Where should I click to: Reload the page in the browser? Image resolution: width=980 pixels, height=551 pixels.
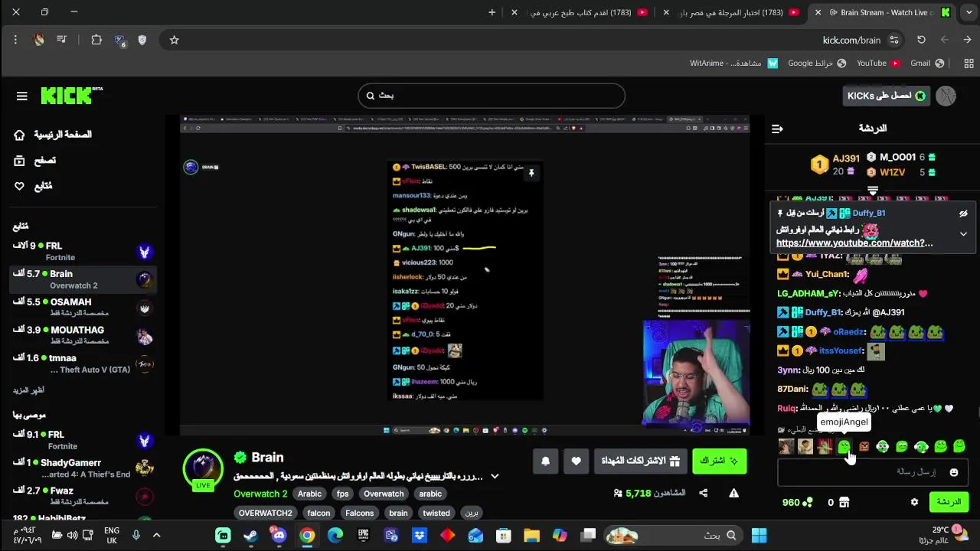921,40
